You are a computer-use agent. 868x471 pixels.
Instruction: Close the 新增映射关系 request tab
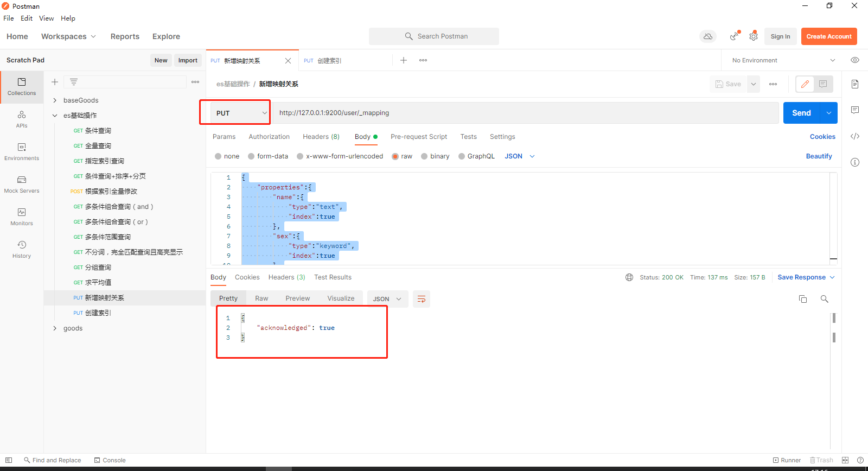[x=288, y=61]
